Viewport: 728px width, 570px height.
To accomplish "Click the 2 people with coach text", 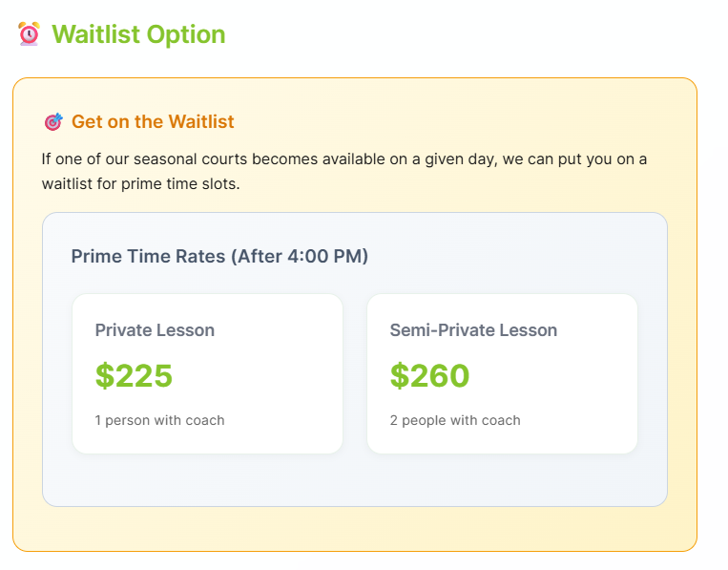I will click(x=455, y=420).
